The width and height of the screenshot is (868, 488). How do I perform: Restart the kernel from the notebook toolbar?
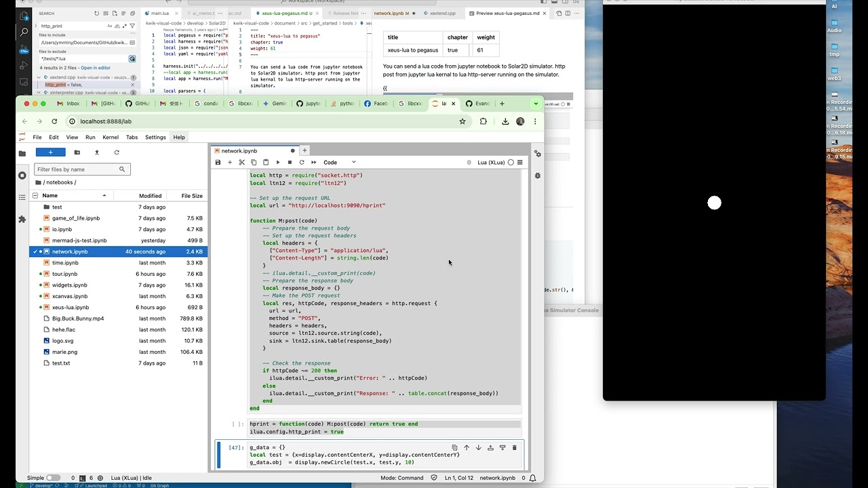(x=302, y=163)
